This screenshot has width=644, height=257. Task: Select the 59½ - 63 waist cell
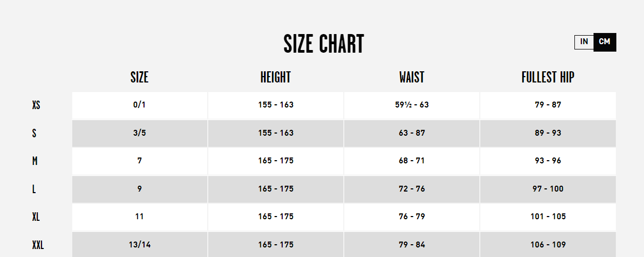[x=412, y=105]
